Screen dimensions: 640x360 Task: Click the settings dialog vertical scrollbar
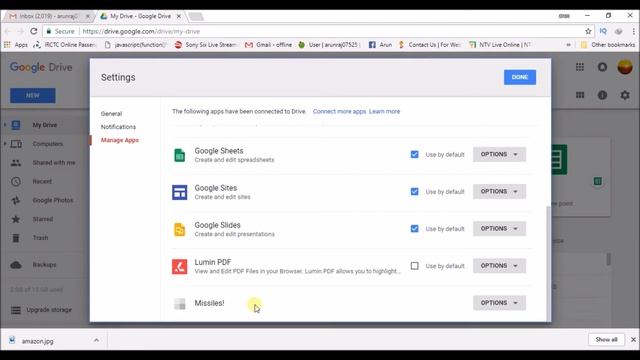coord(548,264)
